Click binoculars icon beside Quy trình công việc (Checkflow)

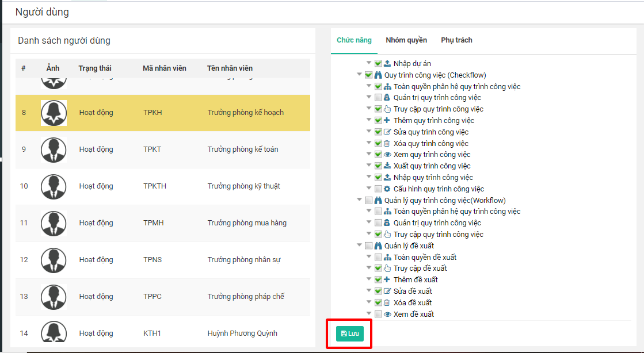coord(378,75)
